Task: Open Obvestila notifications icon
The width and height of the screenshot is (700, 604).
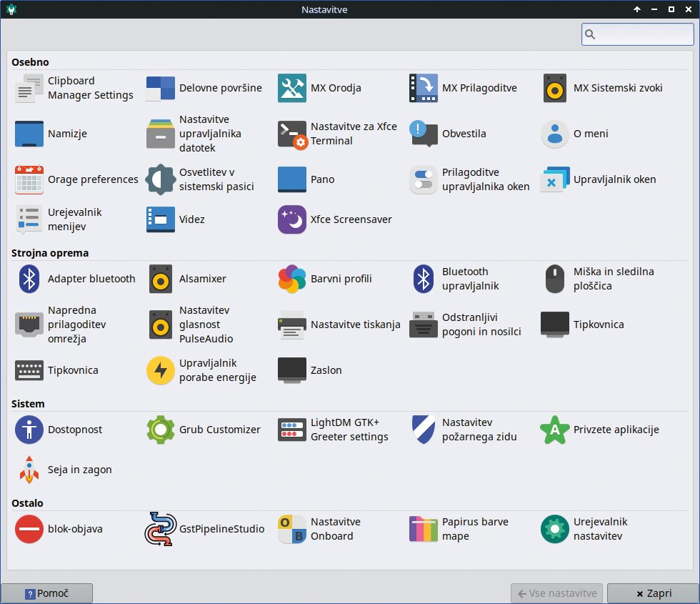Action: click(x=423, y=134)
